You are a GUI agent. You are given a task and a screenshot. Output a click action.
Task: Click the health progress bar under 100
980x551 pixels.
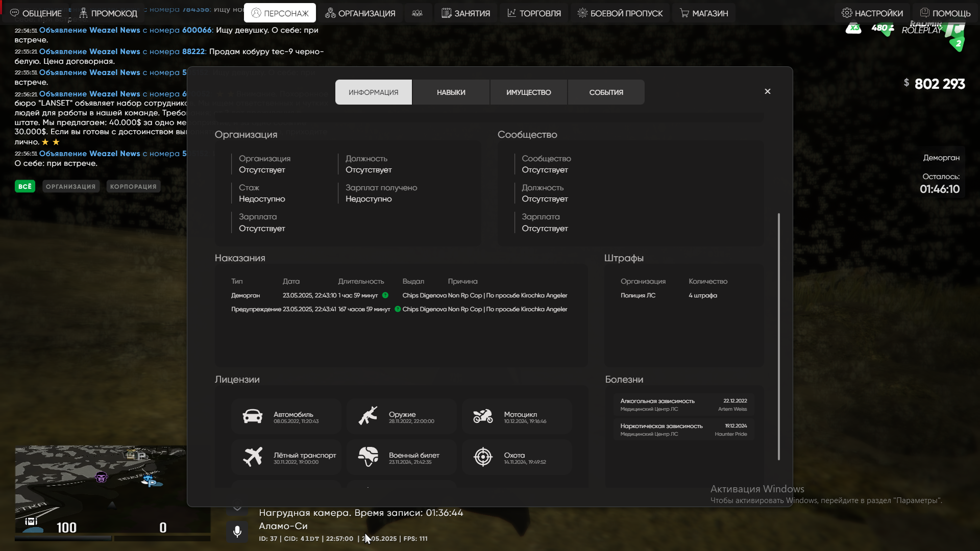click(63, 538)
